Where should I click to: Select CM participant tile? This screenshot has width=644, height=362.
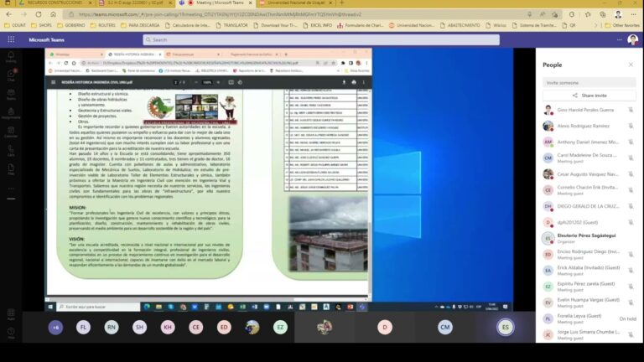[444, 327]
